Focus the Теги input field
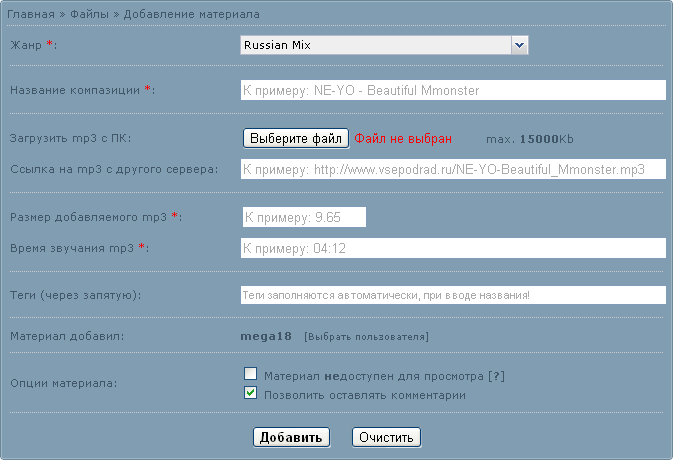 [453, 295]
